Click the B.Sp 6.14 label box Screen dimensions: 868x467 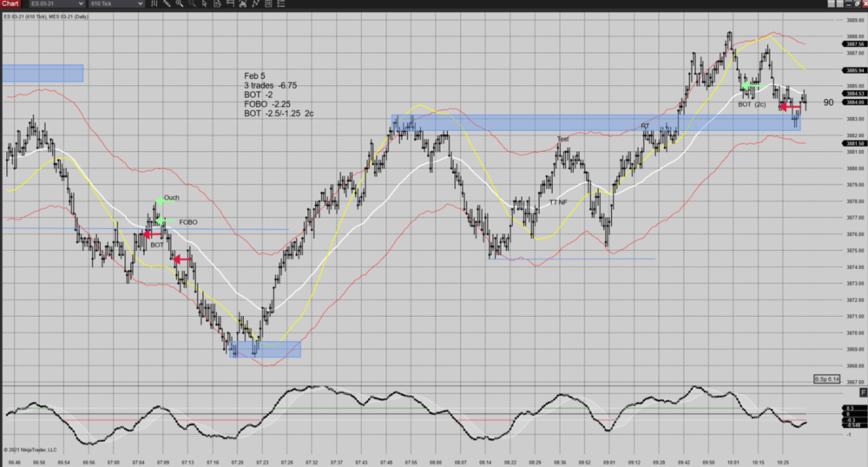pyautogui.click(x=827, y=379)
